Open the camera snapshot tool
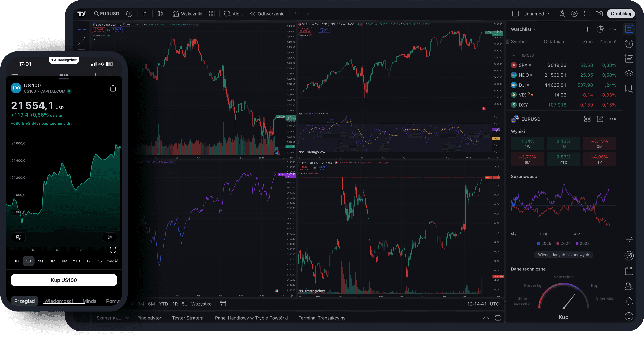Screen dimensions: 644x338 coord(599,13)
